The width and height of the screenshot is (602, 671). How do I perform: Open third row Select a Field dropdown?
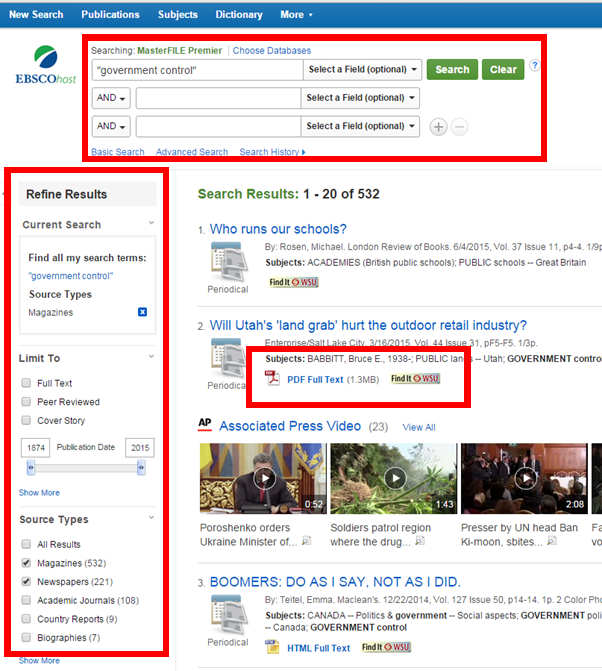pyautogui.click(x=360, y=126)
